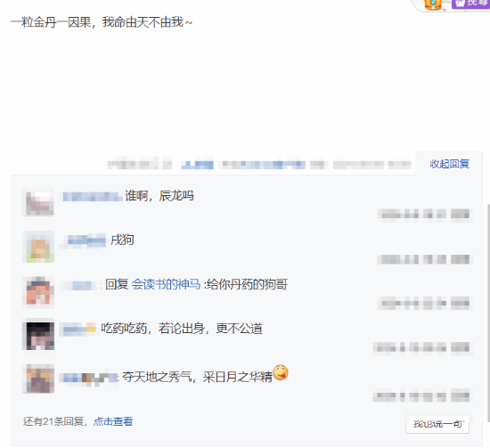490x448 pixels.
Task: Click avatar beside 给你丹药的狗哥 reply
Action: (x=38, y=291)
